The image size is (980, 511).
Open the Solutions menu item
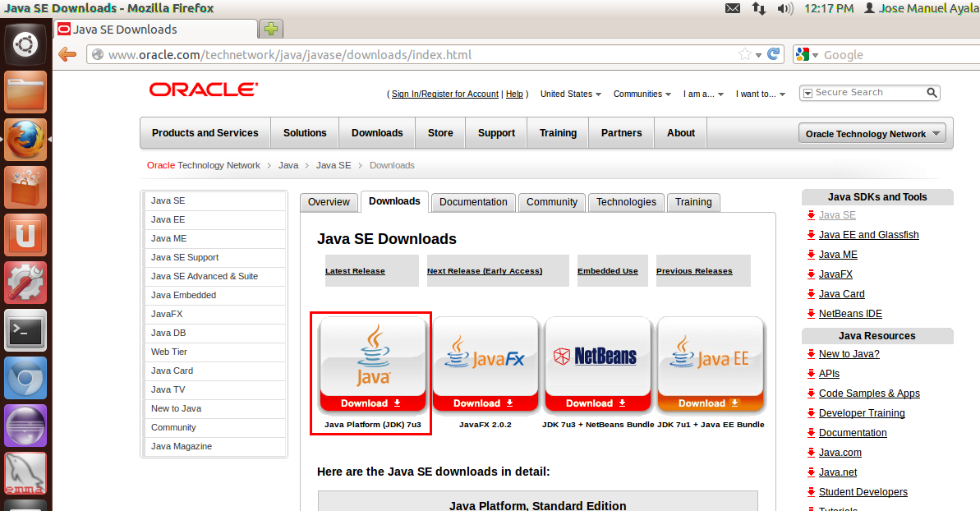pyautogui.click(x=305, y=133)
